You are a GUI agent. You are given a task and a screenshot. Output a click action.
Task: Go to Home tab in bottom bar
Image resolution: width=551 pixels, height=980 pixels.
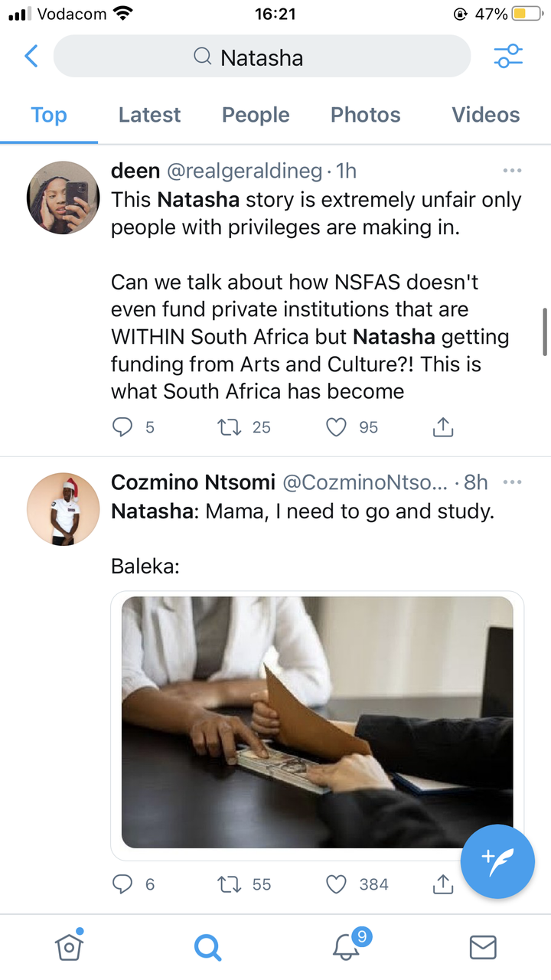click(x=69, y=946)
